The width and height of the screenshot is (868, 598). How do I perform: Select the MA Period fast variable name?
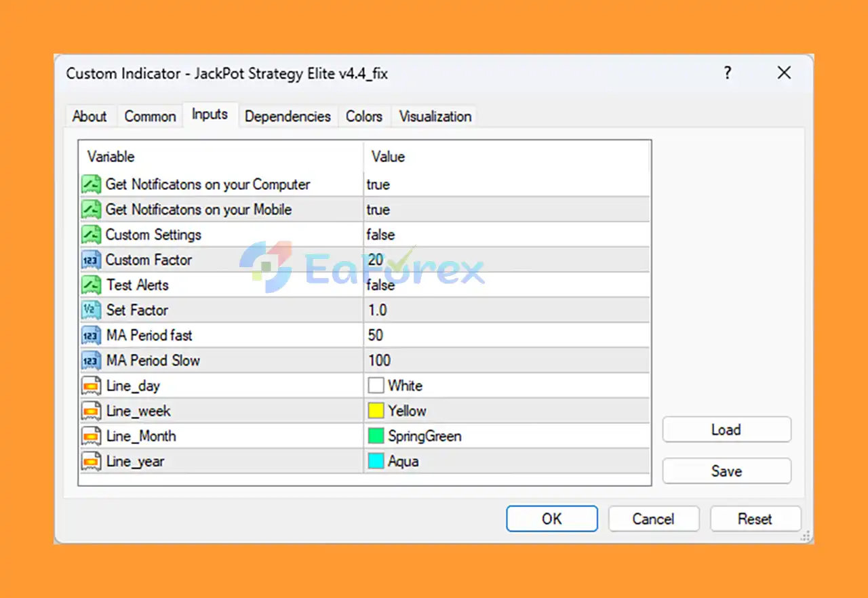149,335
